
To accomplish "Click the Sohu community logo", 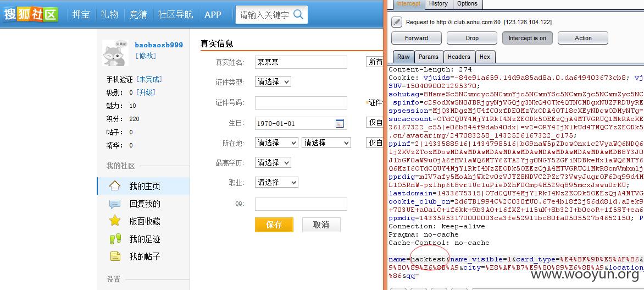I will click(30, 14).
